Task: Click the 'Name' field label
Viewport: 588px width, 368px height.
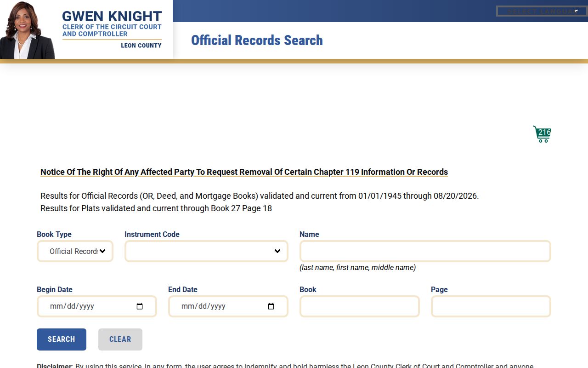Action: 309,234
